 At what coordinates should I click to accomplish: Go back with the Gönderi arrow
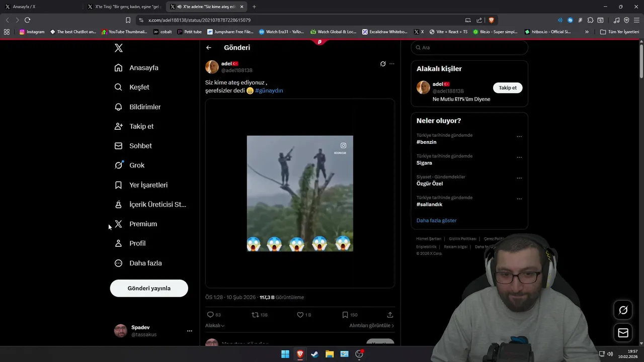tap(209, 48)
